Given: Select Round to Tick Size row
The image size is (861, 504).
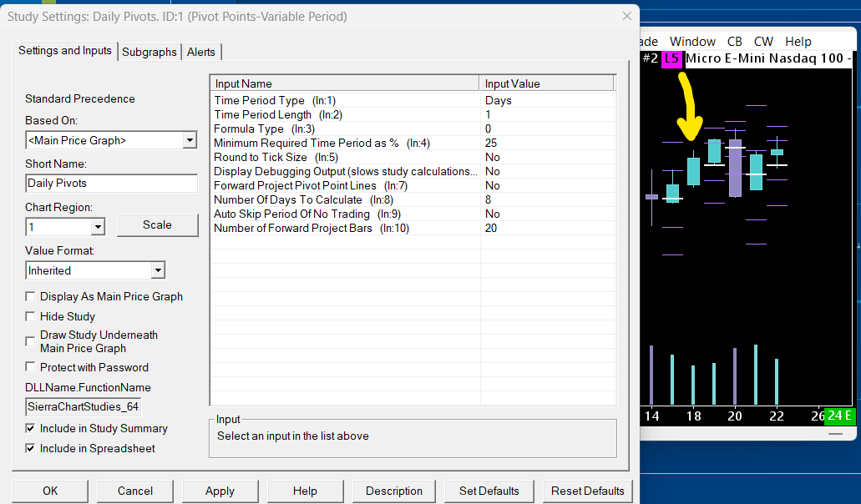Looking at the screenshot, I should [413, 158].
